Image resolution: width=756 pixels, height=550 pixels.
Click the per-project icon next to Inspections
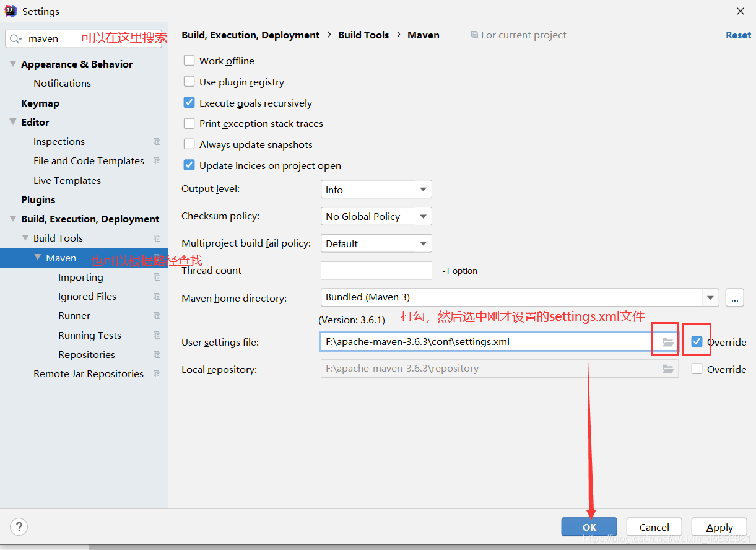(x=157, y=142)
